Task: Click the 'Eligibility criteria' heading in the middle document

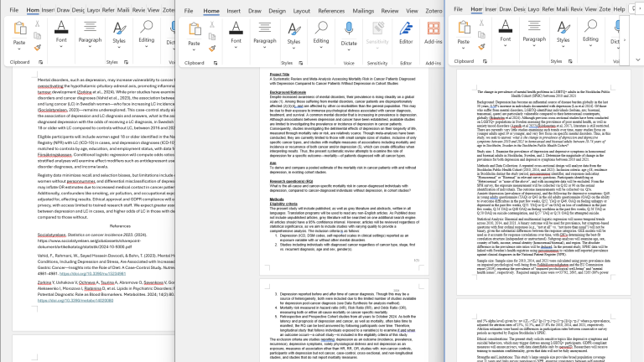Action: coord(283,204)
